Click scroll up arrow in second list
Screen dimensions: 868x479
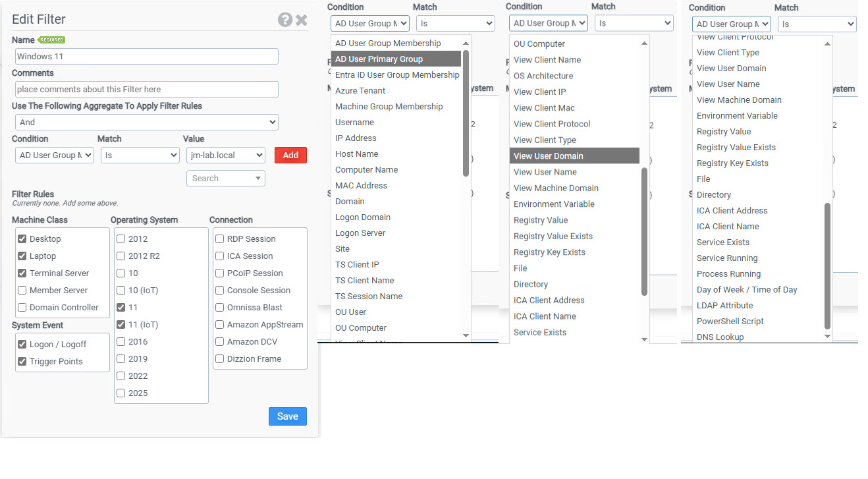click(x=644, y=43)
